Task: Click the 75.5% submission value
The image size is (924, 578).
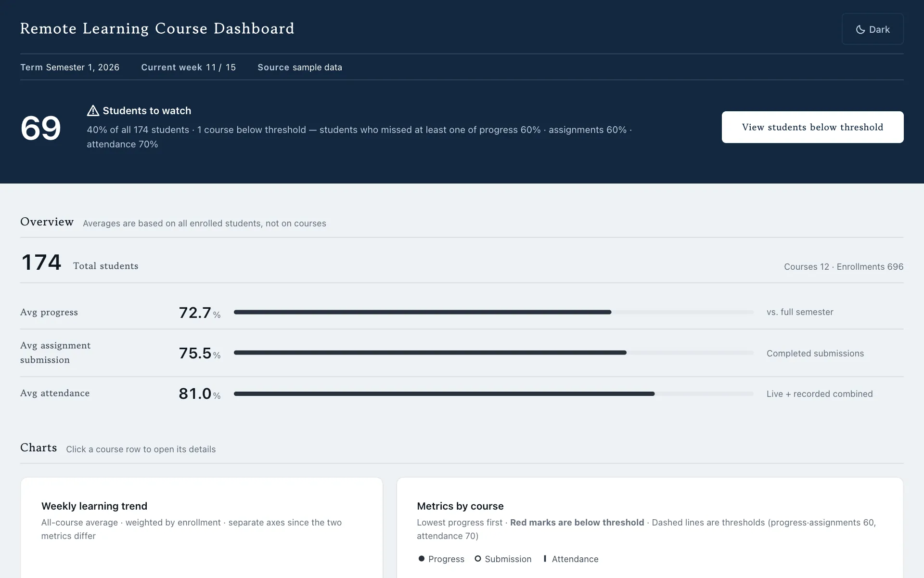Action: [200, 353]
